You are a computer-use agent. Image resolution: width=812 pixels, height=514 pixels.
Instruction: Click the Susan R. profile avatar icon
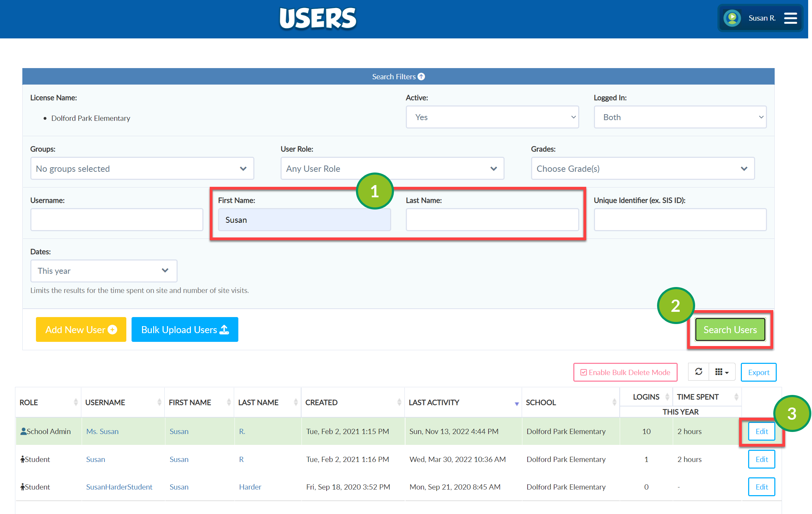[x=732, y=18]
